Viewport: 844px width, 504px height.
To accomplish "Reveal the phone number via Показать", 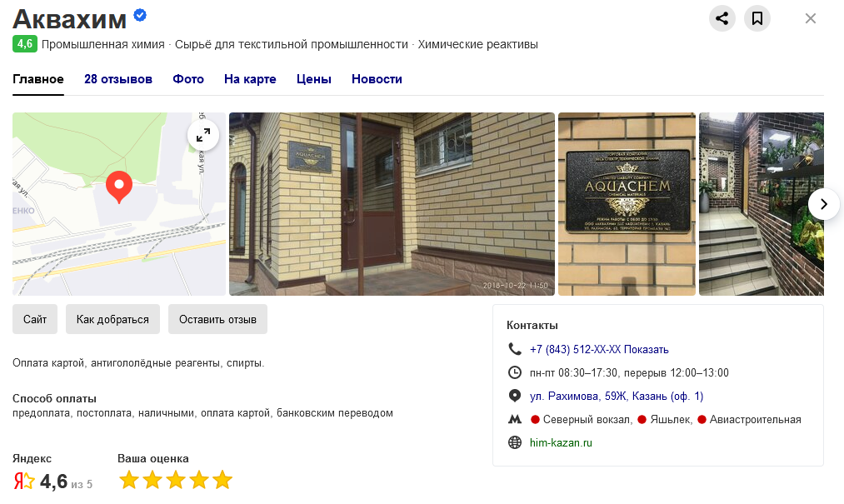I will coord(646,349).
